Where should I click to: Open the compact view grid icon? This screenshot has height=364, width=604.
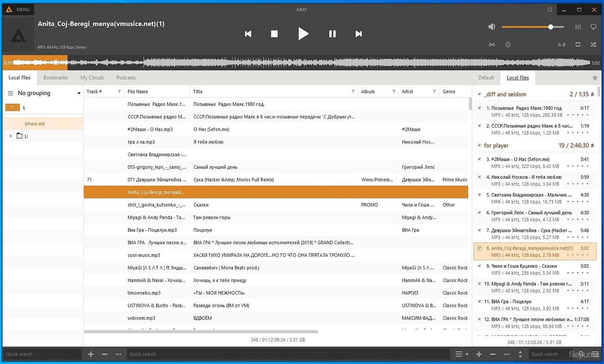point(550,9)
